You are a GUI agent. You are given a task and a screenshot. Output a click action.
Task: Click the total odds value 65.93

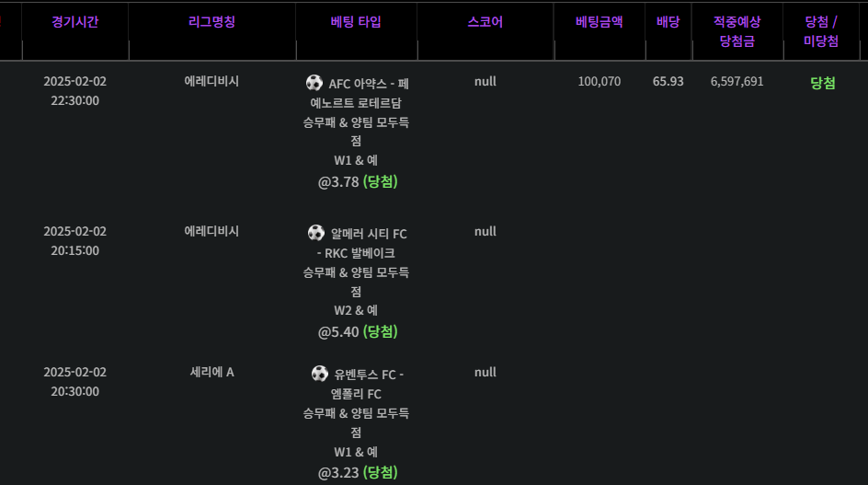click(x=668, y=82)
